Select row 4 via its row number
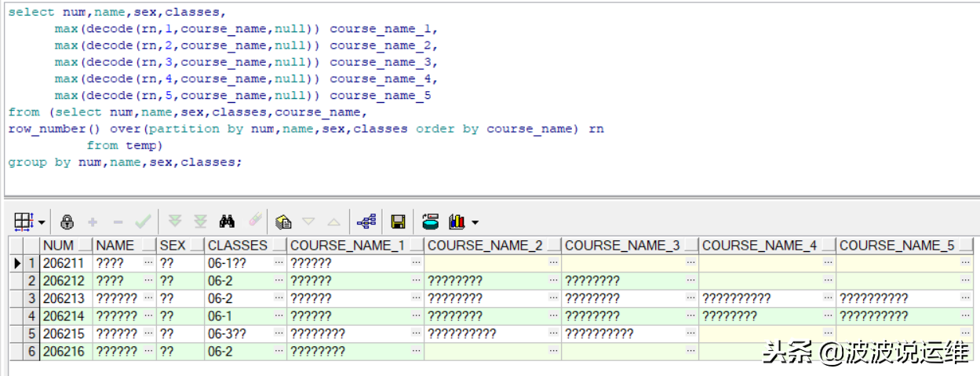This screenshot has width=980, height=376. pyautogui.click(x=32, y=316)
